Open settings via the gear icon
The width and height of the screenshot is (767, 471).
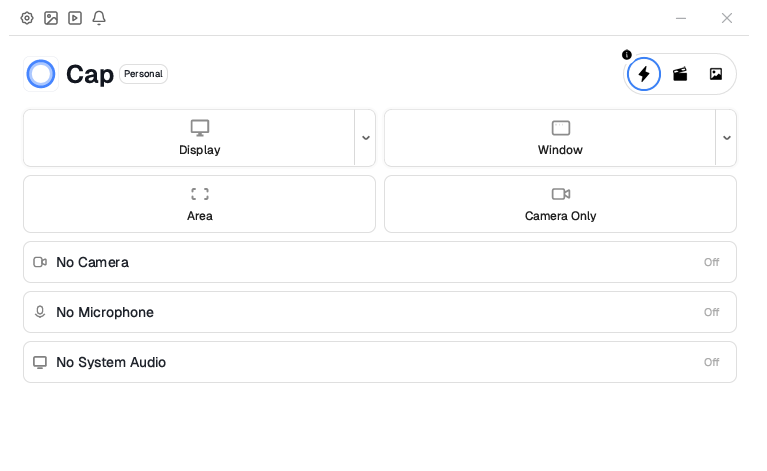click(27, 18)
